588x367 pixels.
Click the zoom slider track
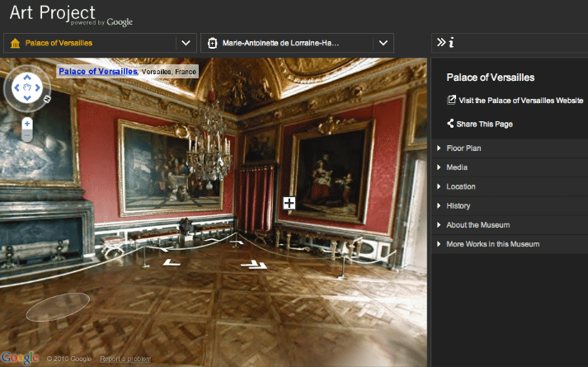click(27, 129)
